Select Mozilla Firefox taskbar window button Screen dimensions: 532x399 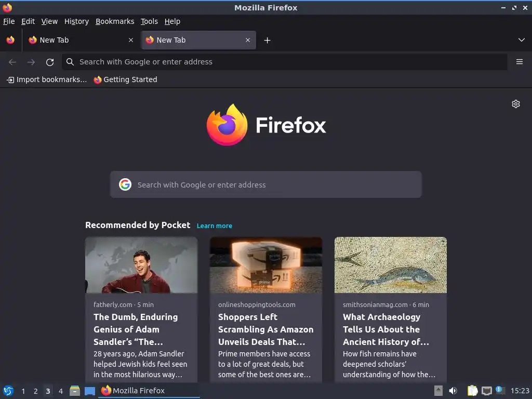[149, 391]
